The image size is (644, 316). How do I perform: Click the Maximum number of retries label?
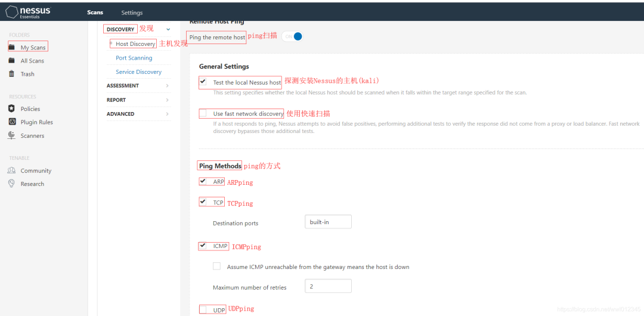[250, 287]
